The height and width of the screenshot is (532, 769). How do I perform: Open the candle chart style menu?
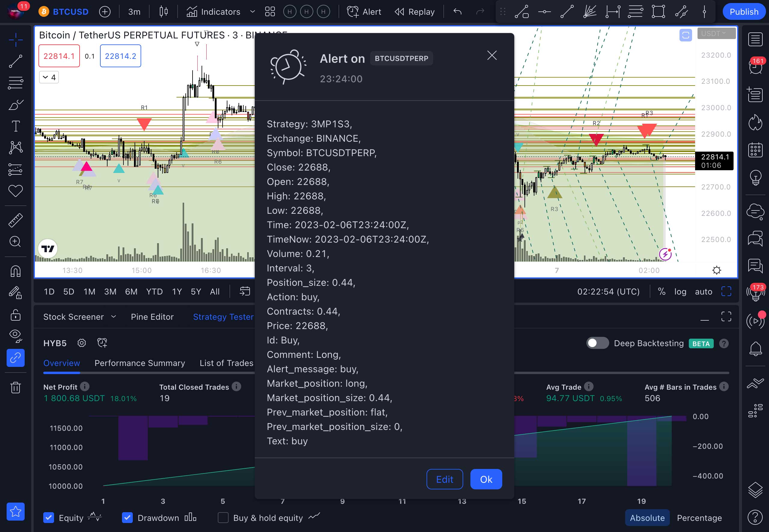[x=163, y=12]
